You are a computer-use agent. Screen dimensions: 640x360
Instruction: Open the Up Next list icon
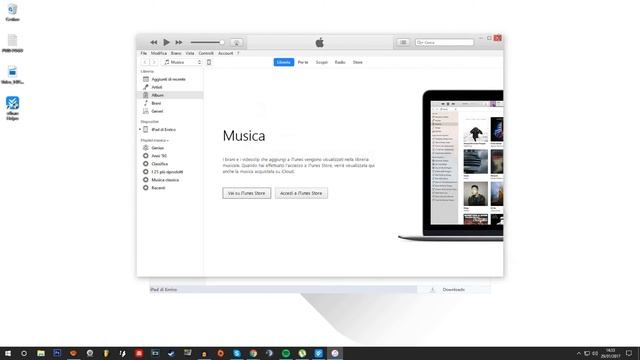pos(403,42)
